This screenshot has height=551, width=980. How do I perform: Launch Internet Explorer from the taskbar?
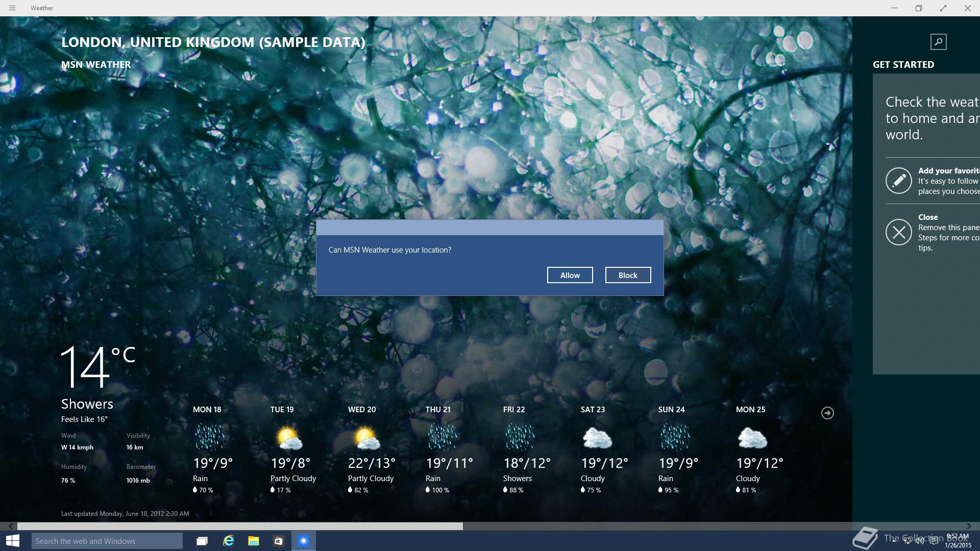point(228,541)
